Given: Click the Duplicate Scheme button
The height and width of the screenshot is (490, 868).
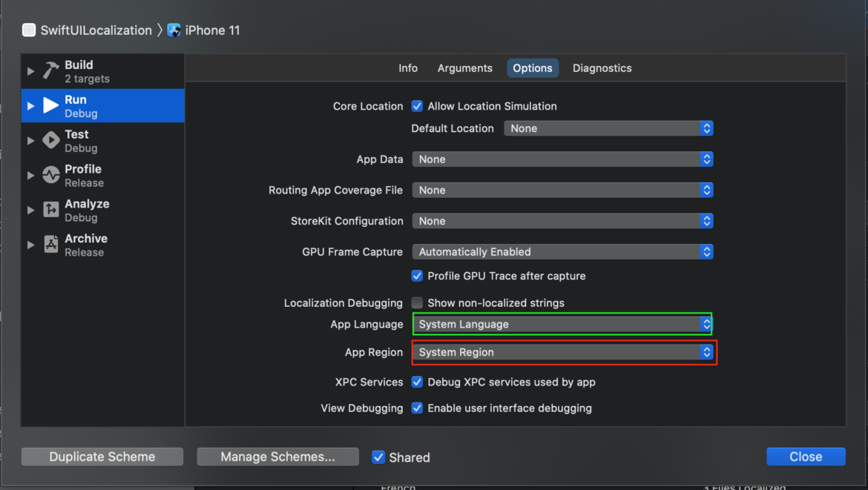Looking at the screenshot, I should pos(102,457).
